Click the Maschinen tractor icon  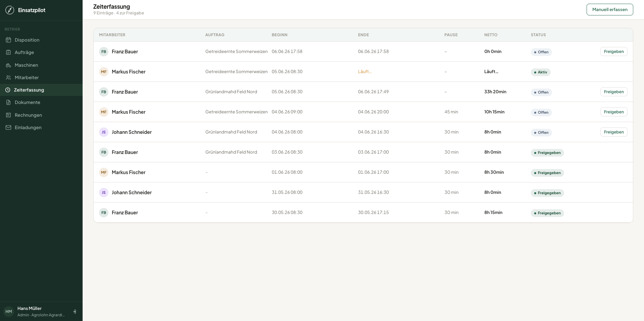pos(8,65)
